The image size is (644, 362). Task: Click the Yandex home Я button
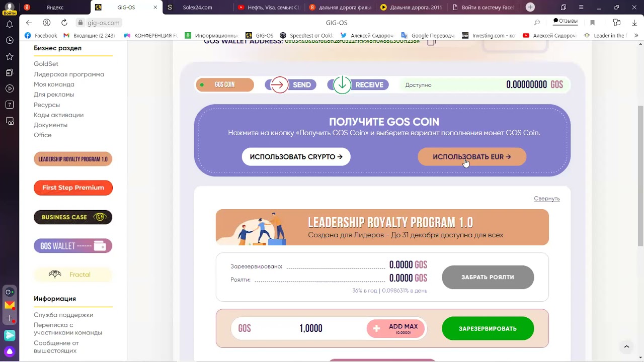pyautogui.click(x=46, y=23)
